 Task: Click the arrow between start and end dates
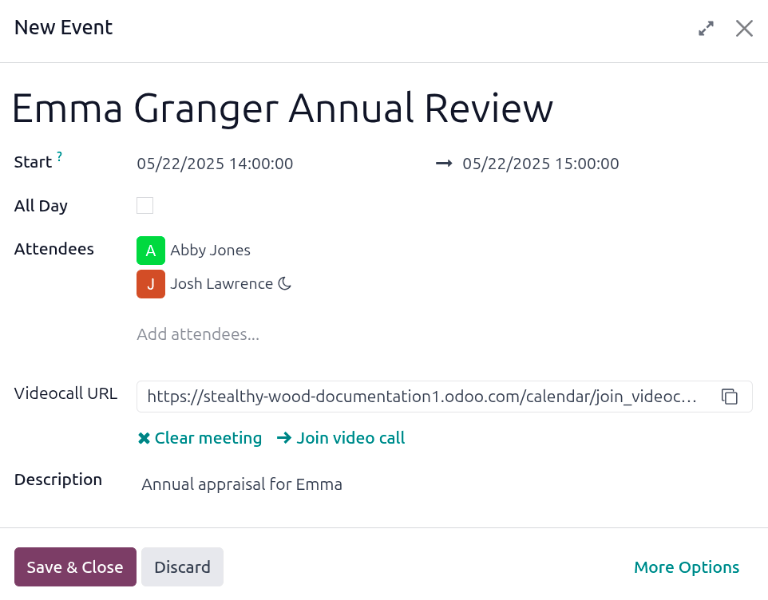point(444,163)
